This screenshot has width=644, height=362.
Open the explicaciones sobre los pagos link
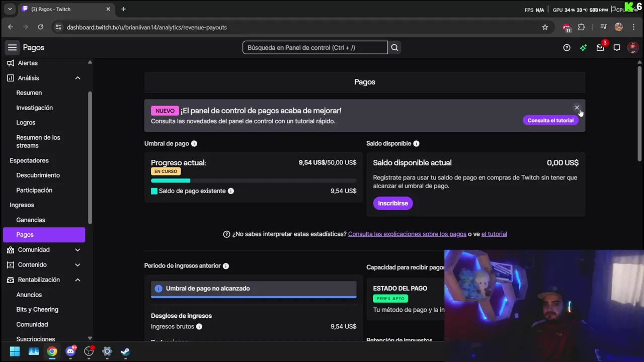click(x=407, y=234)
